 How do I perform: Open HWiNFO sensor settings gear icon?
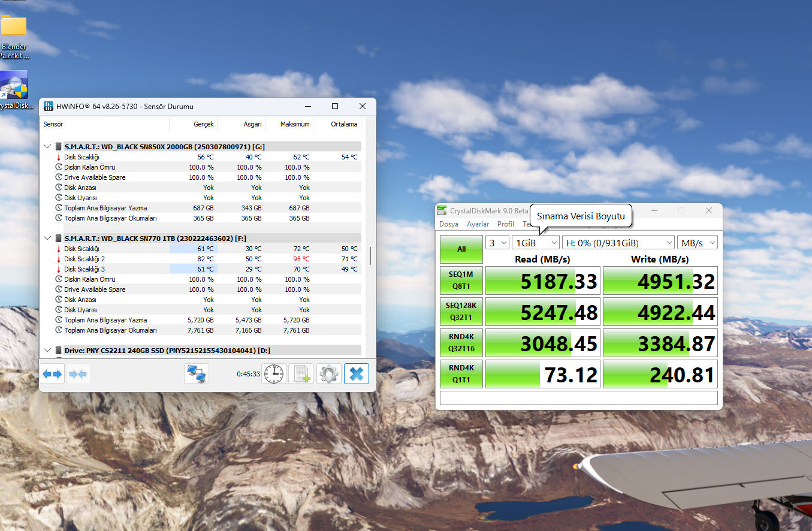329,374
